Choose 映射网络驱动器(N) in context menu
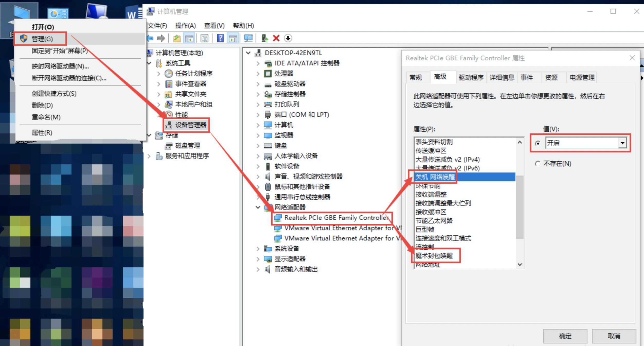The width and height of the screenshot is (644, 346). 80,66
